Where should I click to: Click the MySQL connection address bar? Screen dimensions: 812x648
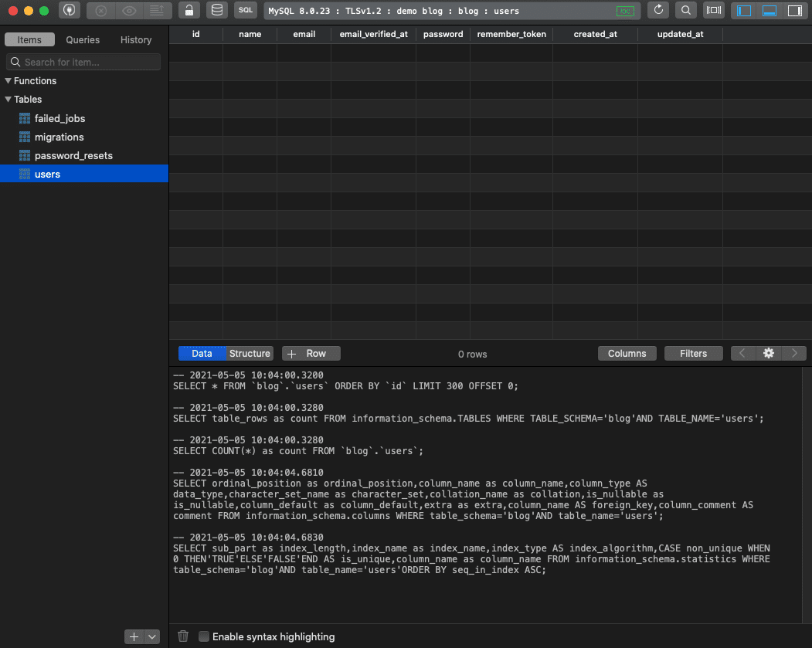pyautogui.click(x=451, y=11)
